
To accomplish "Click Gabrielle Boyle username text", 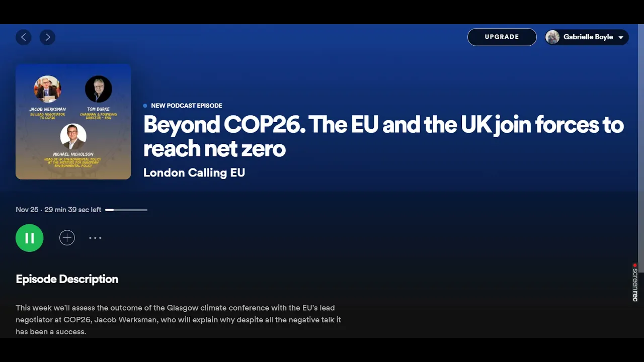I will click(588, 37).
